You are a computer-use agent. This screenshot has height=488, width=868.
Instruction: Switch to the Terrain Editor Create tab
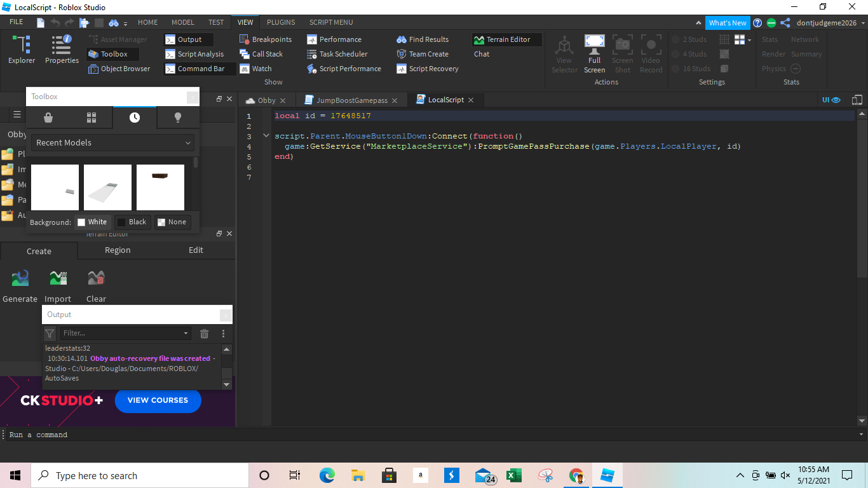[x=39, y=251]
